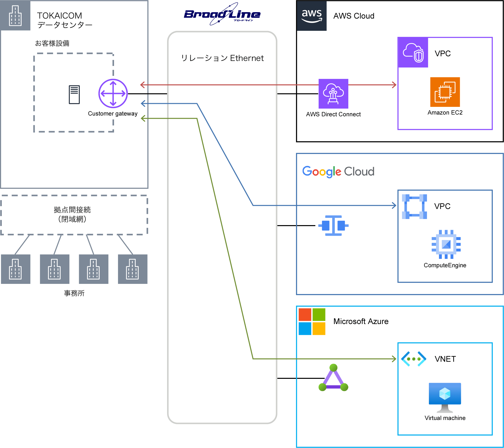Select the purple AWS VPC shield icon
Screen dimensions: 504x448
(413, 52)
